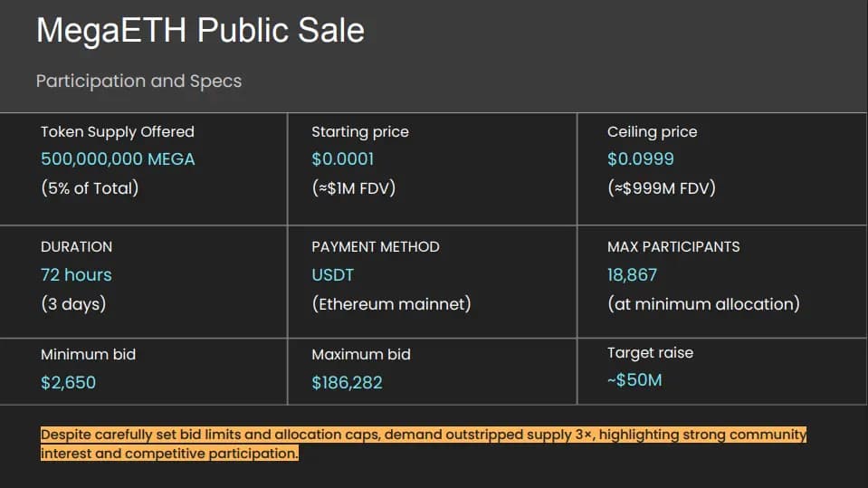Click the $0.0001 starting price value
The image size is (868, 488).
pos(342,159)
